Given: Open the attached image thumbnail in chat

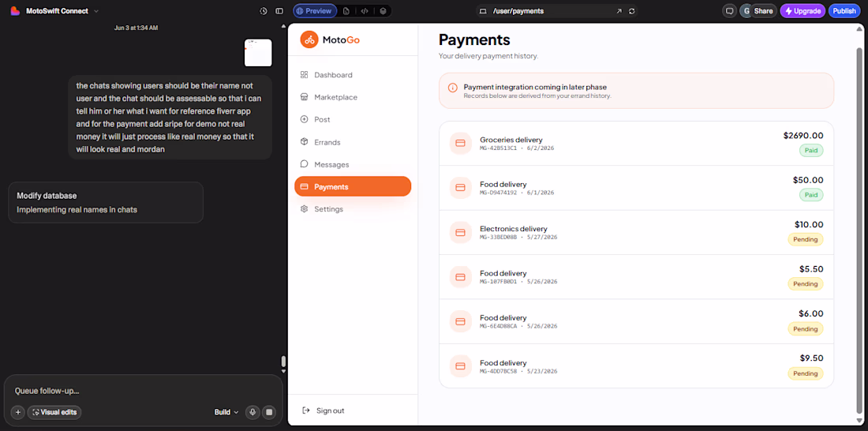Looking at the screenshot, I should coord(258,53).
